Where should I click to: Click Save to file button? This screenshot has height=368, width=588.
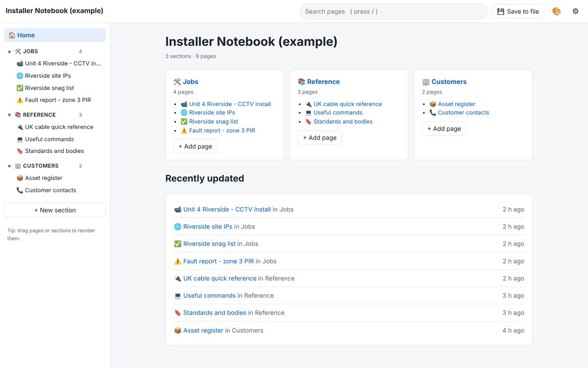click(518, 11)
